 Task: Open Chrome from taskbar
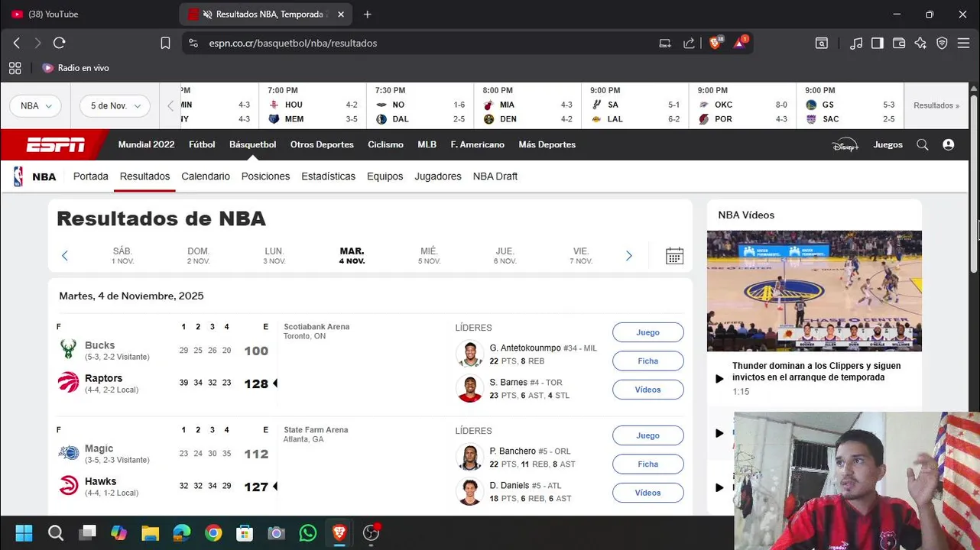[x=213, y=533]
